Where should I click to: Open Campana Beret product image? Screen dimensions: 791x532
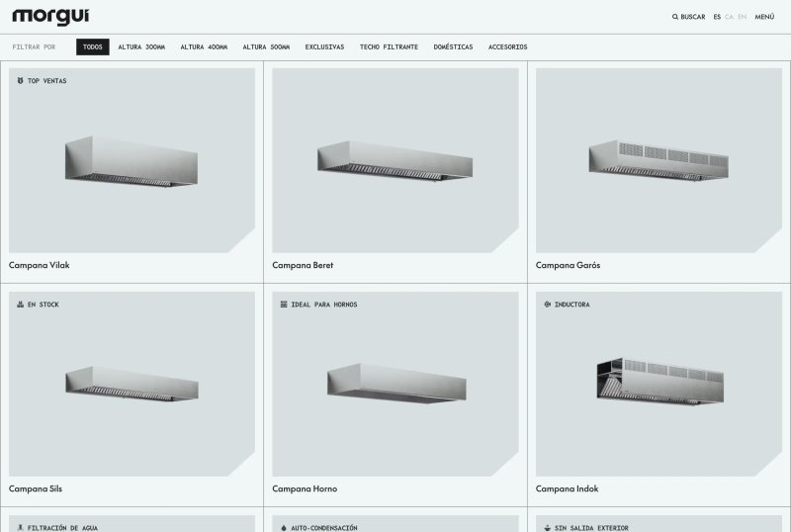[x=395, y=160]
